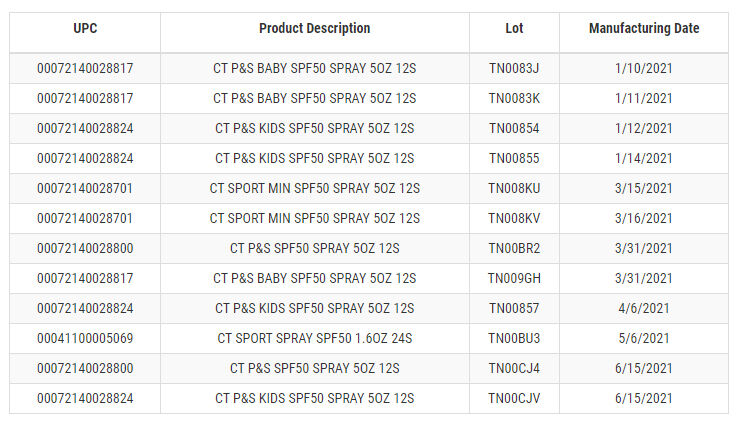Select the 4/6/2021 date cell

point(644,309)
